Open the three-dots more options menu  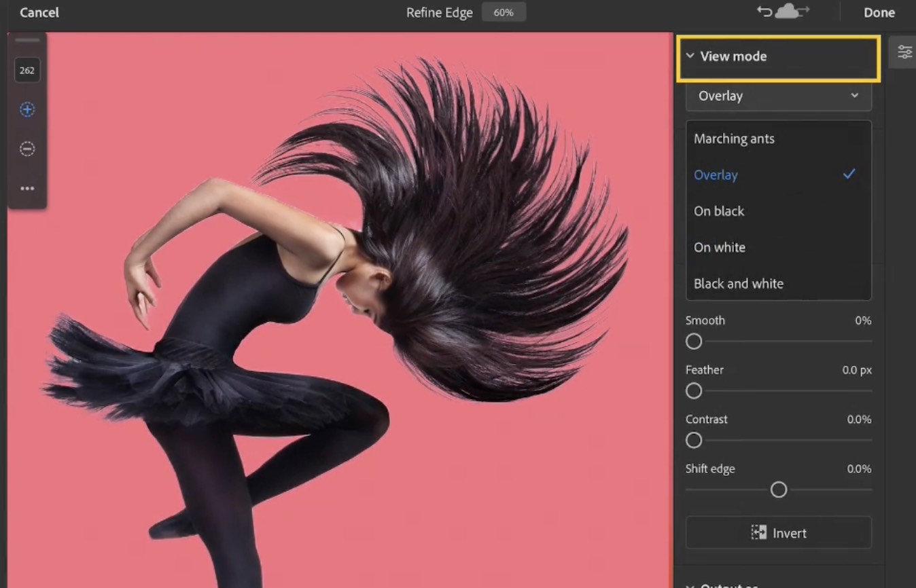pyautogui.click(x=27, y=188)
